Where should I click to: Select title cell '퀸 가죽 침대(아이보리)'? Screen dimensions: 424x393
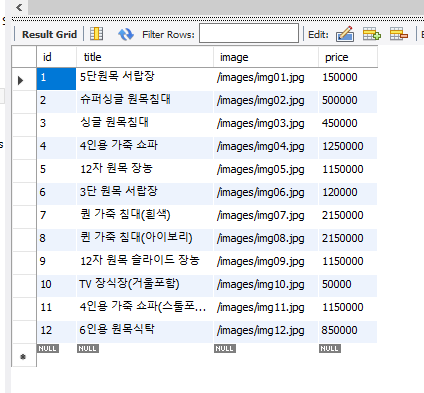click(145, 239)
